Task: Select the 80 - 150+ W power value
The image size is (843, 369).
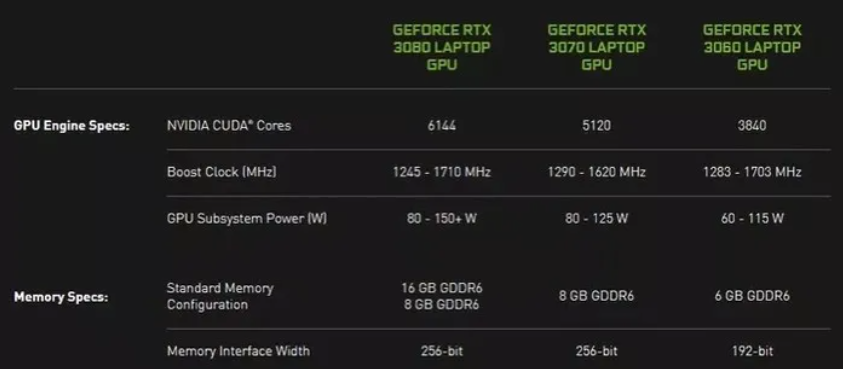Action: tap(442, 218)
